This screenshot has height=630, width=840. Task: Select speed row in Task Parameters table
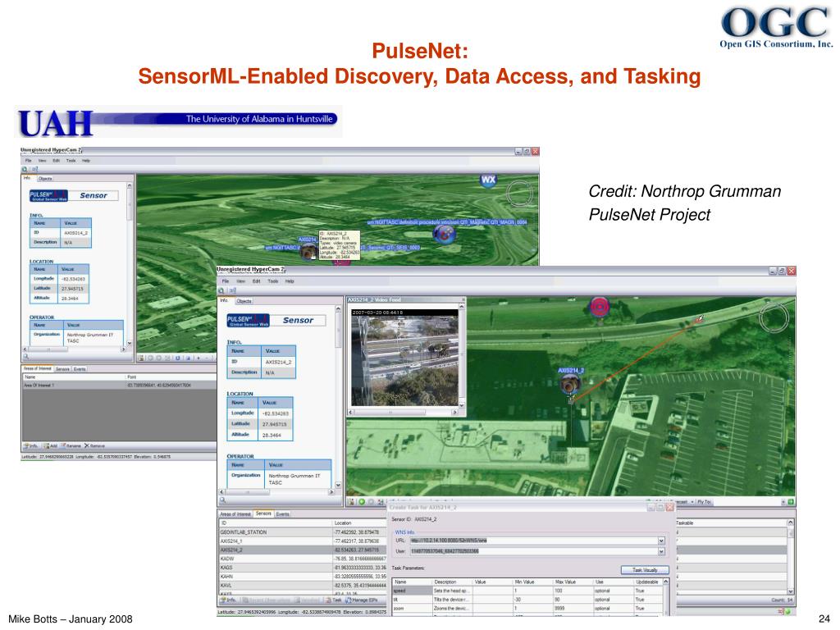527,591
